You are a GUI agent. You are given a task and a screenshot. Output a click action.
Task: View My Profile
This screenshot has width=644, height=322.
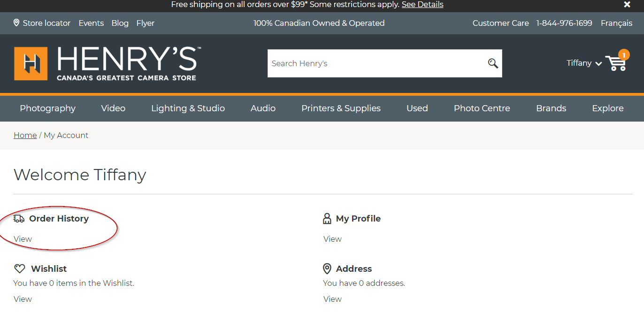pyautogui.click(x=332, y=239)
